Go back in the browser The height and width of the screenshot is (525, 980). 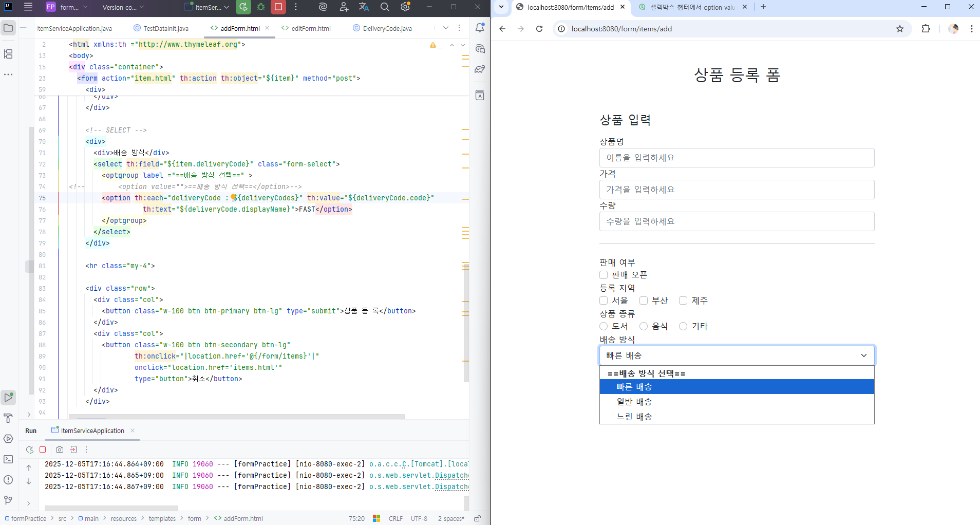pyautogui.click(x=502, y=29)
